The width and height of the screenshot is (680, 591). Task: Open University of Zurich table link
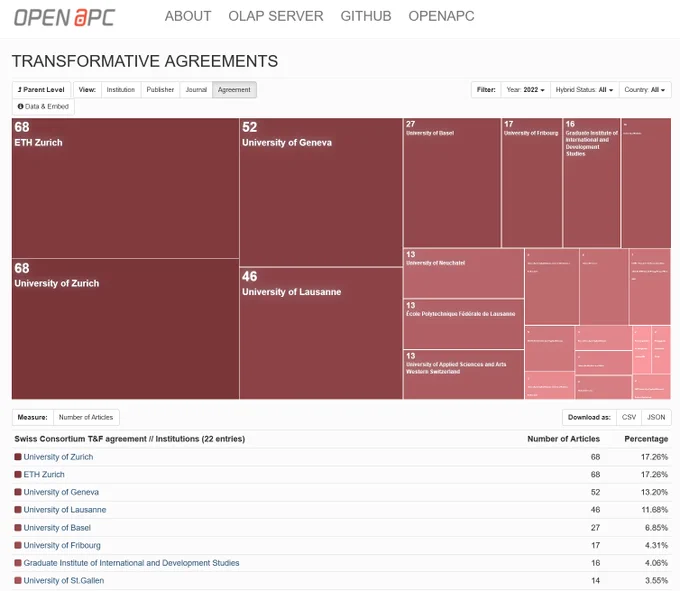58,457
